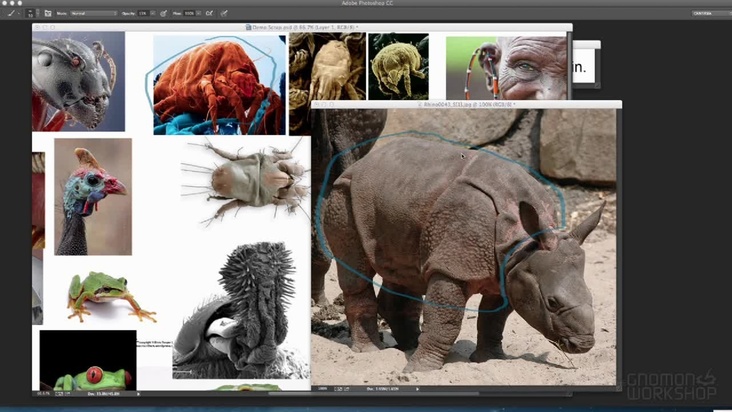Close the Demo Scrap.psd document window
This screenshot has height=412, width=732.
coord(38,28)
